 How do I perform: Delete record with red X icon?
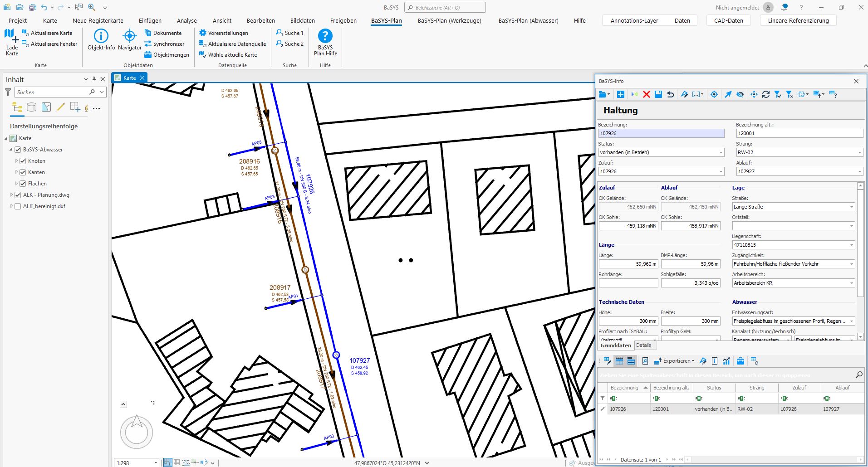(x=647, y=94)
